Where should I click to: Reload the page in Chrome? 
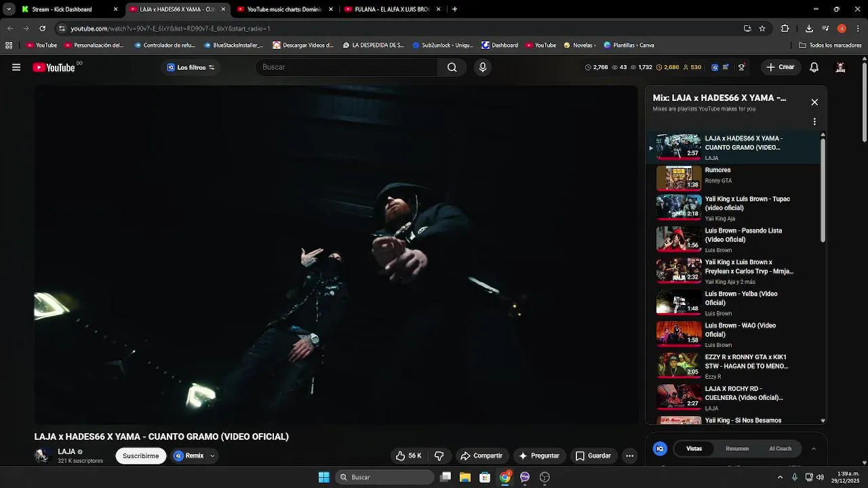(42, 28)
